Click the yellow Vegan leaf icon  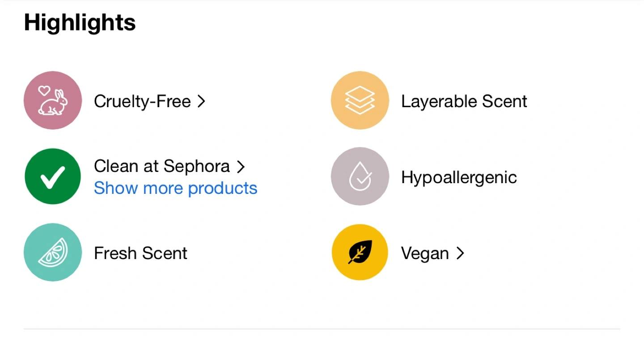pos(360,252)
